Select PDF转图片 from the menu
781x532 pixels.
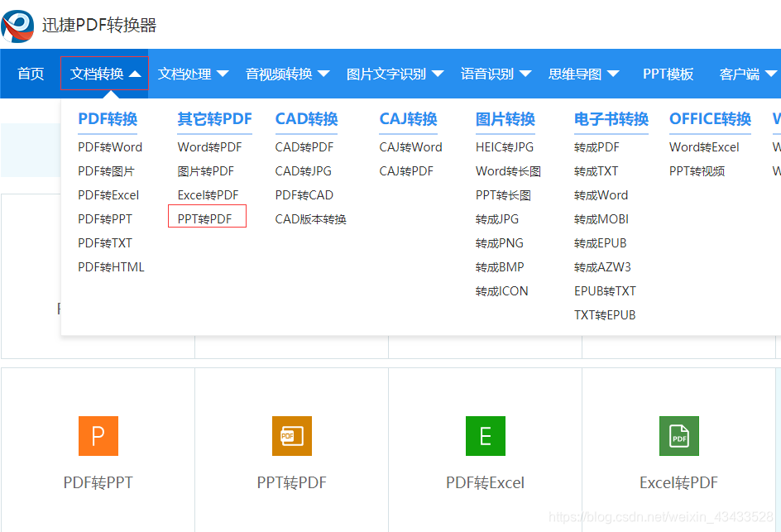(x=106, y=171)
